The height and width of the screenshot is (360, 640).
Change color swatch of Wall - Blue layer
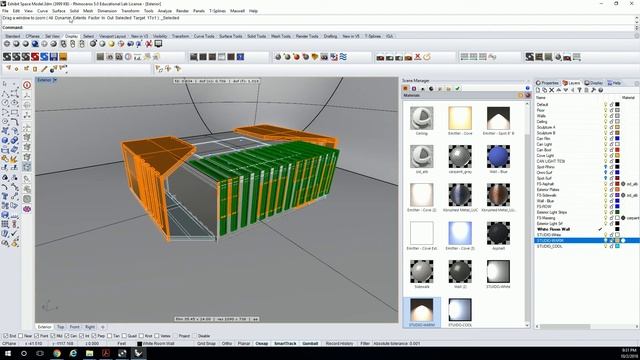(x=617, y=201)
